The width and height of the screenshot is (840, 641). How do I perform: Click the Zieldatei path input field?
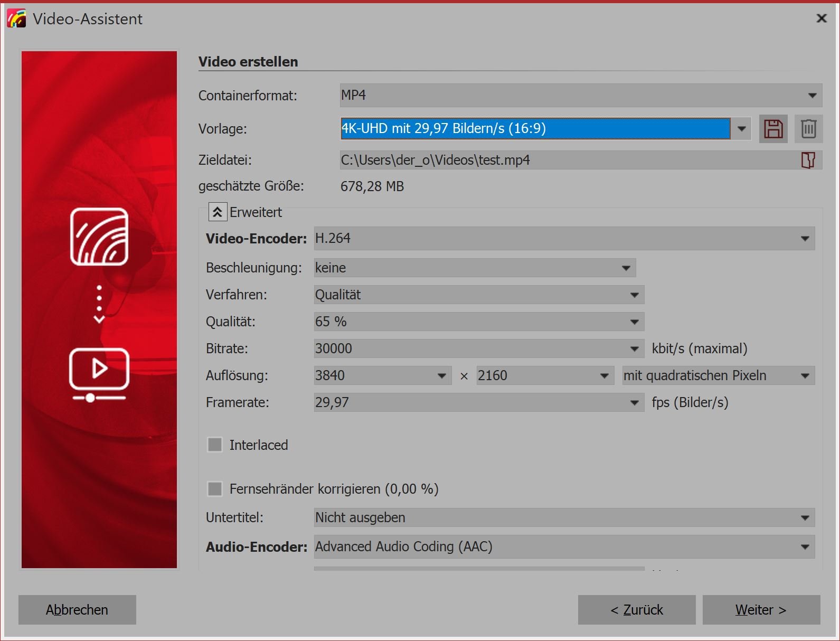click(568, 160)
